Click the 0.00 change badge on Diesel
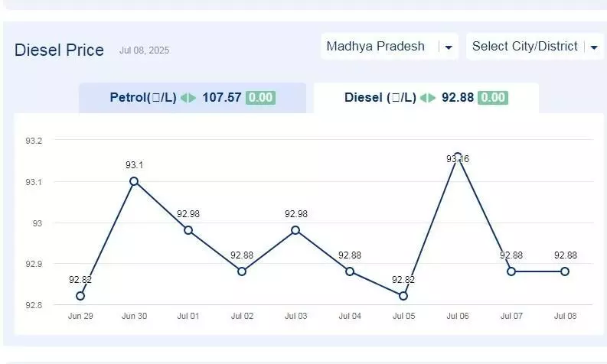The image size is (607, 364). [x=493, y=97]
